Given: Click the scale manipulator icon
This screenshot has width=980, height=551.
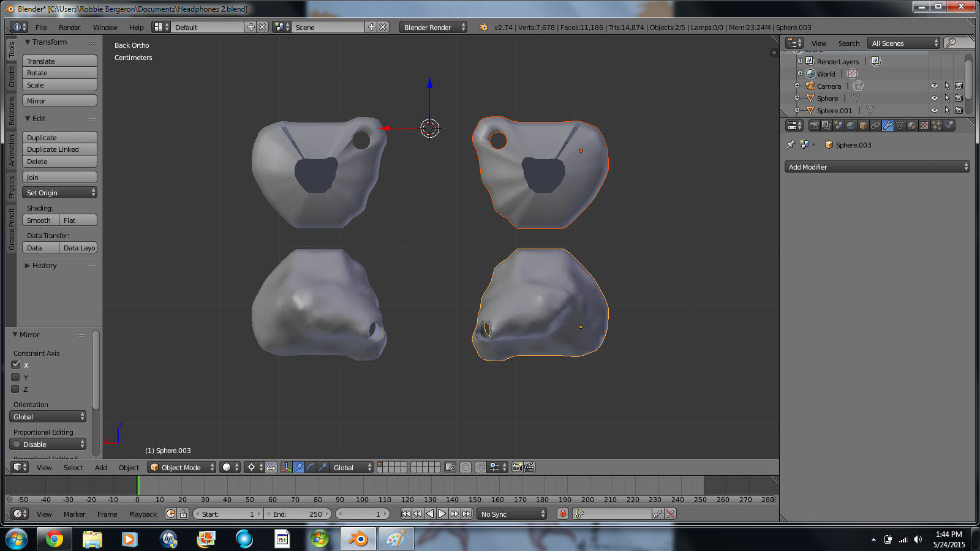Looking at the screenshot, I should click(323, 467).
